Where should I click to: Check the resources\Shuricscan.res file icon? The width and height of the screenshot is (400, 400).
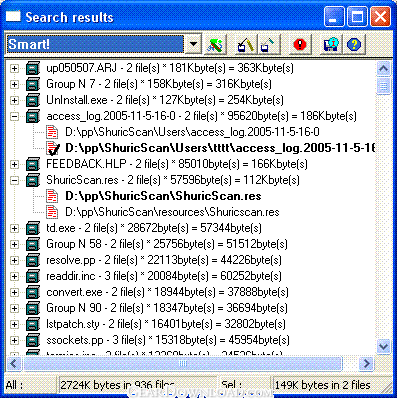click(52, 212)
